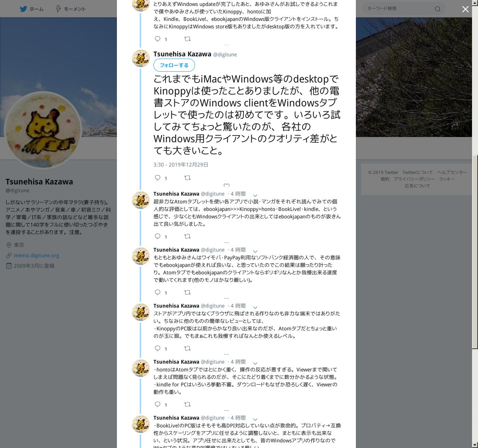Open the chevron menu on the PayPay tweet
Viewport: 478px width, 448px height.
tap(255, 251)
